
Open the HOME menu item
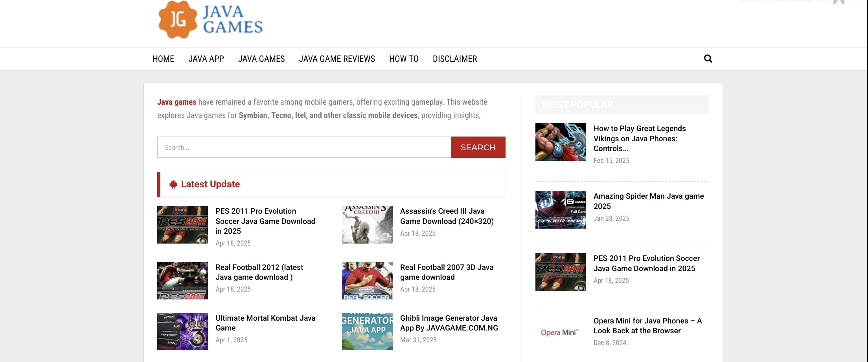pos(163,59)
